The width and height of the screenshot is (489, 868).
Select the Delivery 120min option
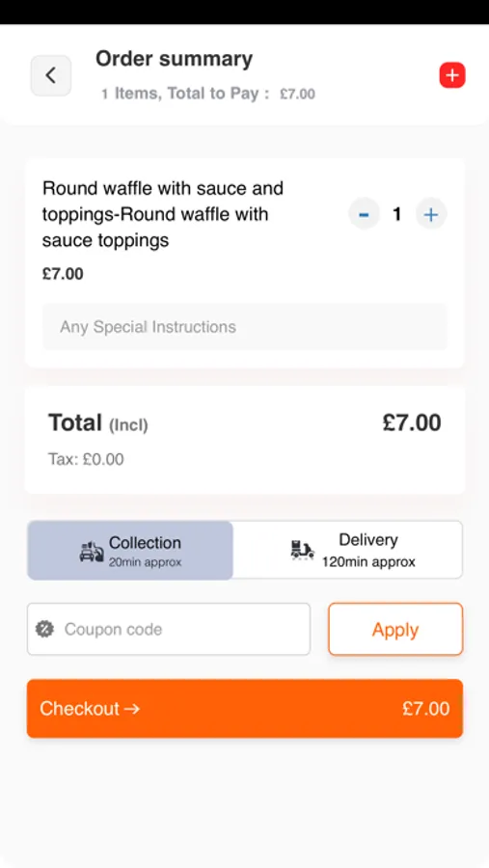click(x=347, y=551)
